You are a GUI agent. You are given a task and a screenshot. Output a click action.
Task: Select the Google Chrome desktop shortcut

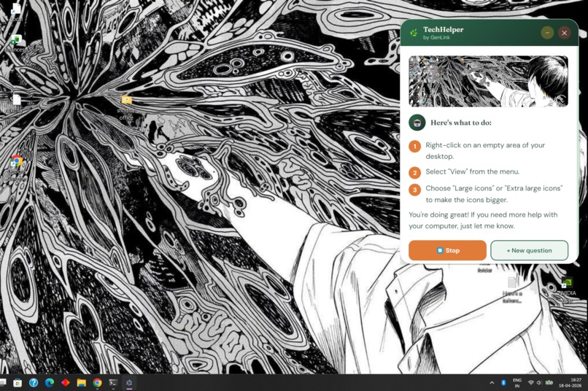click(16, 168)
